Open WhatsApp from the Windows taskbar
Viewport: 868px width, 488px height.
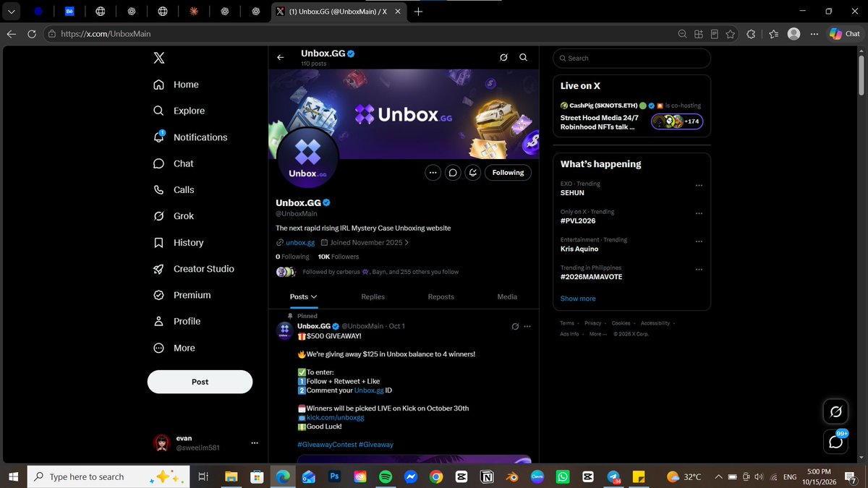pos(562,477)
